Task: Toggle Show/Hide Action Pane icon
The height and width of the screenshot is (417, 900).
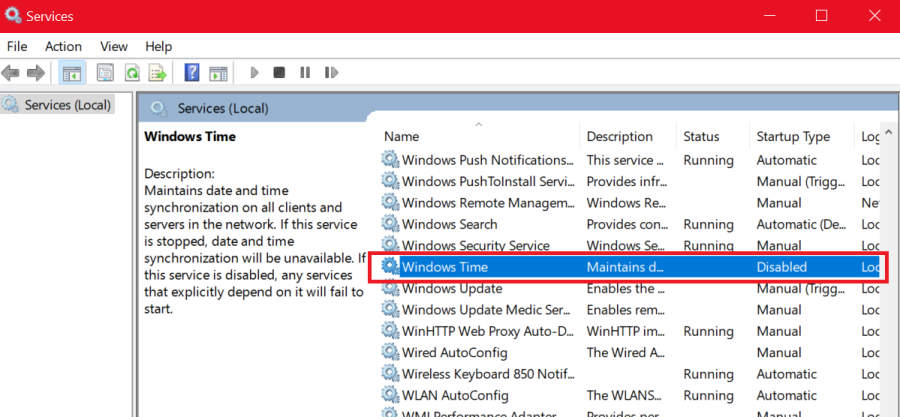Action: coord(218,73)
